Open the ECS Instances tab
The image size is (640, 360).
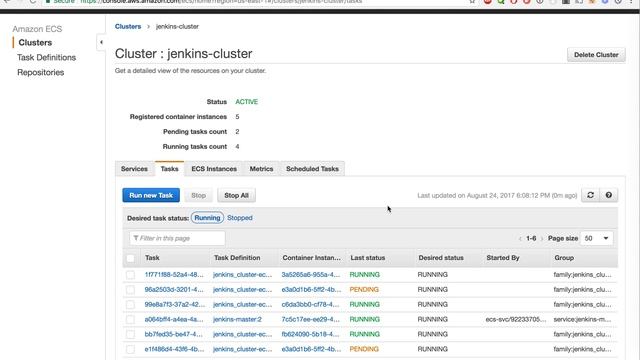pos(214,169)
